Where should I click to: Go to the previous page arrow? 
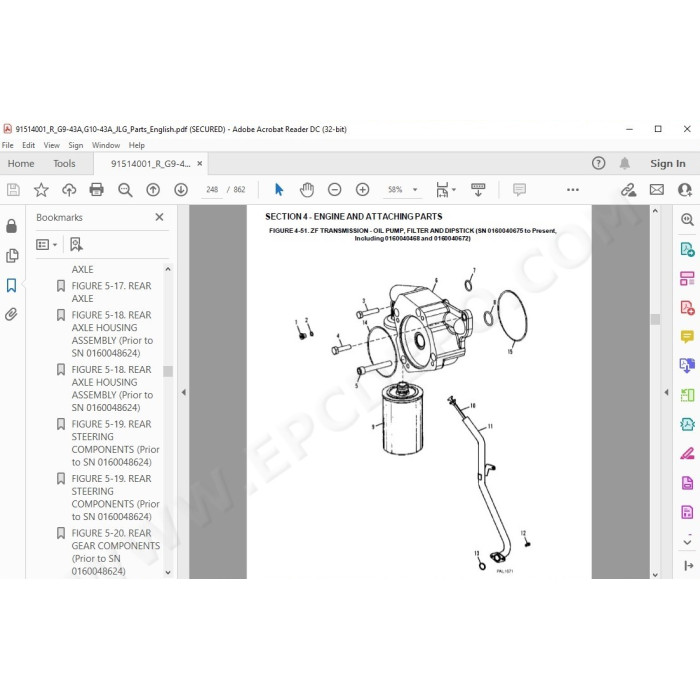(x=153, y=190)
